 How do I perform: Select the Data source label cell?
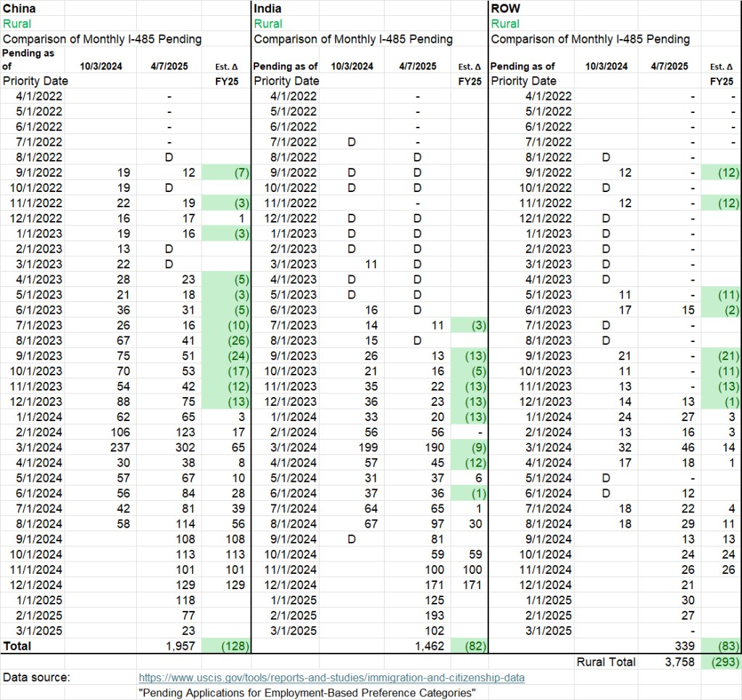coord(37,678)
